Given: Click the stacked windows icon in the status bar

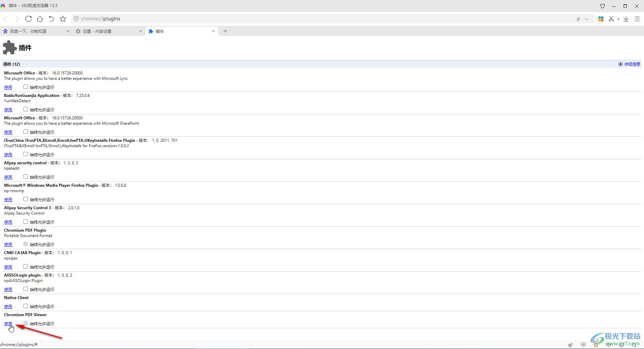Looking at the screenshot, I should point(622,345).
